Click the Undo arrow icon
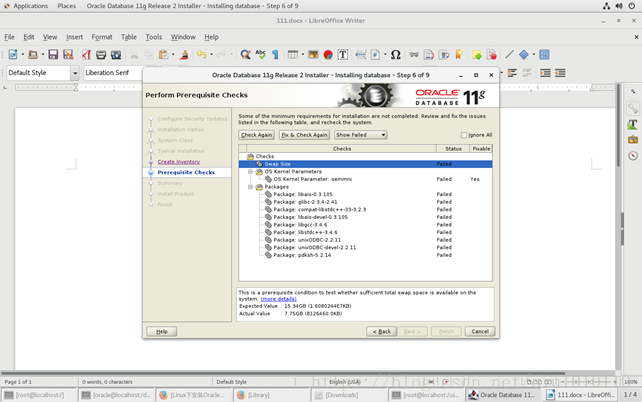The image size is (642, 402). pyautogui.click(x=201, y=54)
